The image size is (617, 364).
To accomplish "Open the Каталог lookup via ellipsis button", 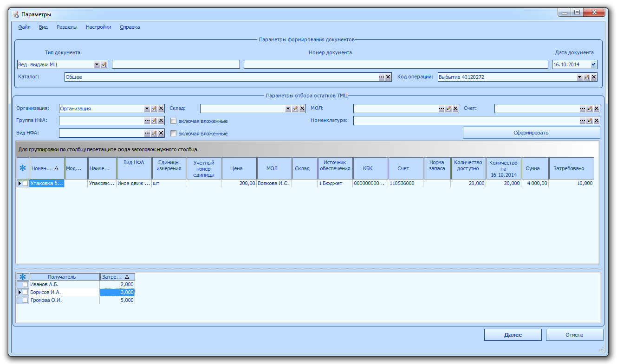I will [x=382, y=77].
